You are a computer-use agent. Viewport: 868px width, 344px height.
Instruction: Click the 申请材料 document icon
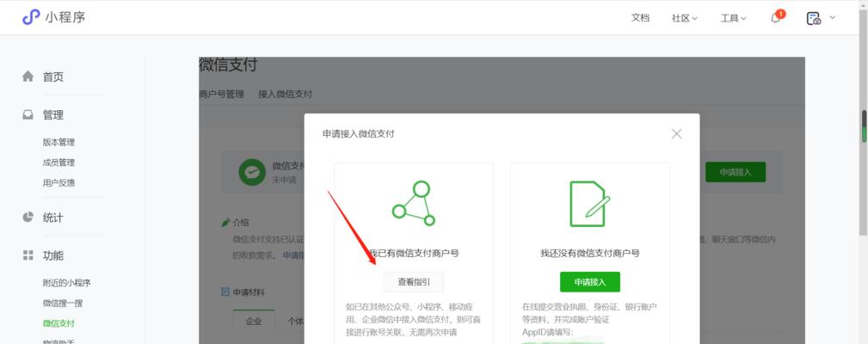coord(225,292)
